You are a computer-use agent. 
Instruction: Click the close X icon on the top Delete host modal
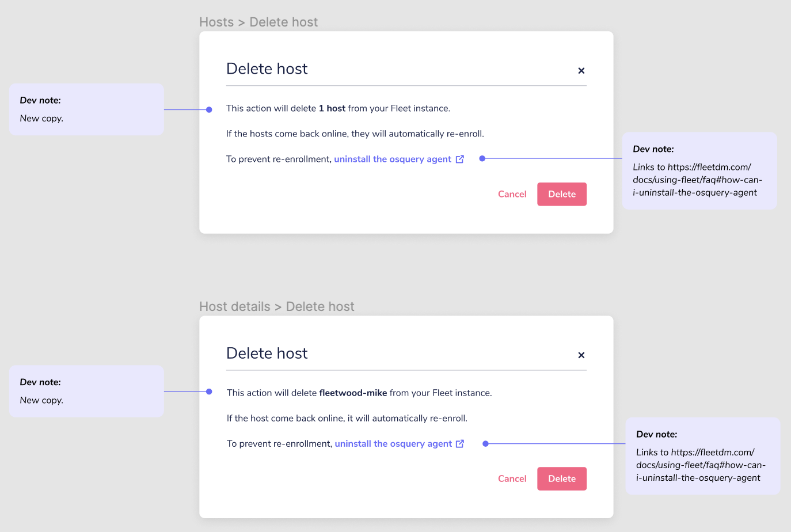coord(581,70)
